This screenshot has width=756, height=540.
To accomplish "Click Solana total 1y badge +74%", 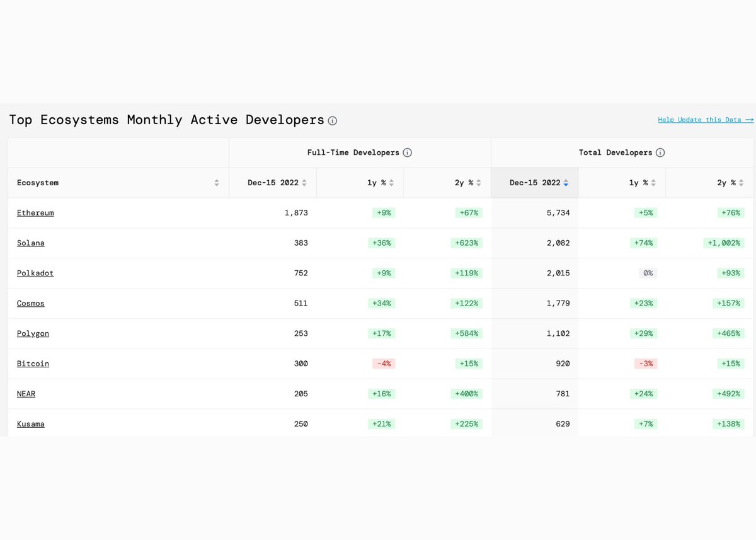I will 644,243.
